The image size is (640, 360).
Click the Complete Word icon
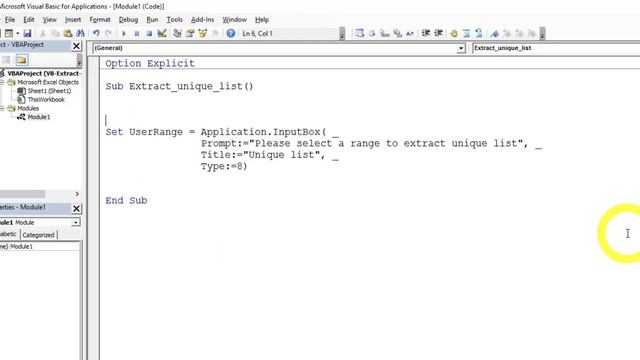410,33
